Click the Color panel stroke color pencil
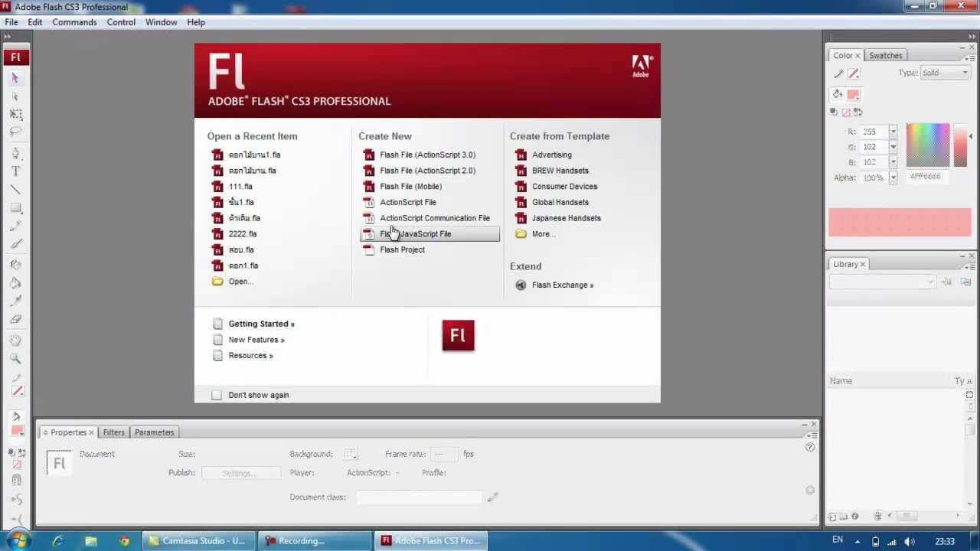The height and width of the screenshot is (551, 980). click(x=839, y=73)
